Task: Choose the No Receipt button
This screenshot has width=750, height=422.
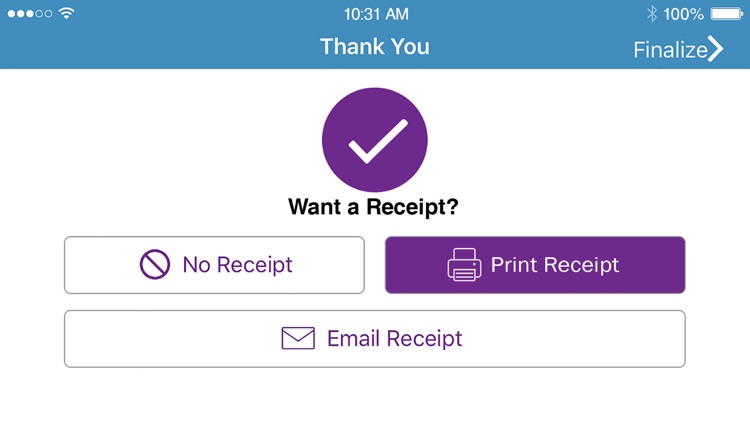Action: (214, 265)
